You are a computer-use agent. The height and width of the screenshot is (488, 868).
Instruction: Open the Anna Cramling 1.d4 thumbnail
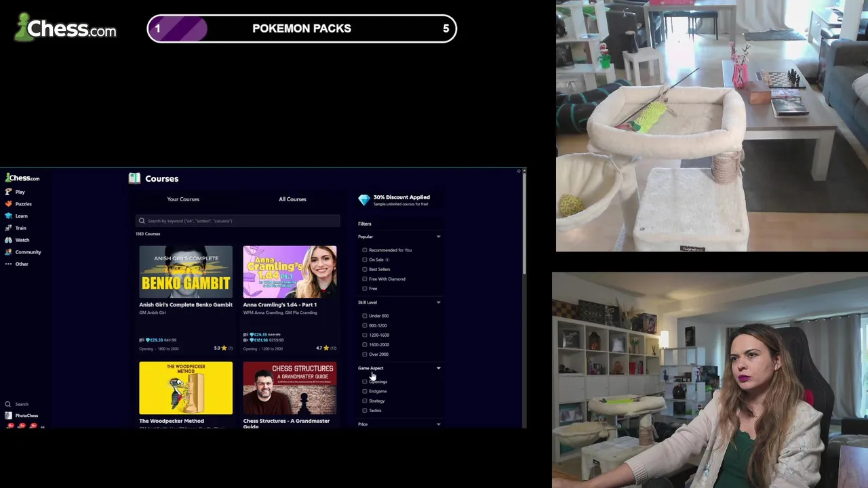pos(290,272)
